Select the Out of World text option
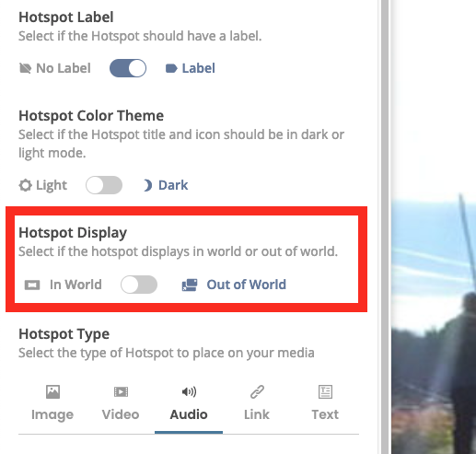 click(x=246, y=285)
